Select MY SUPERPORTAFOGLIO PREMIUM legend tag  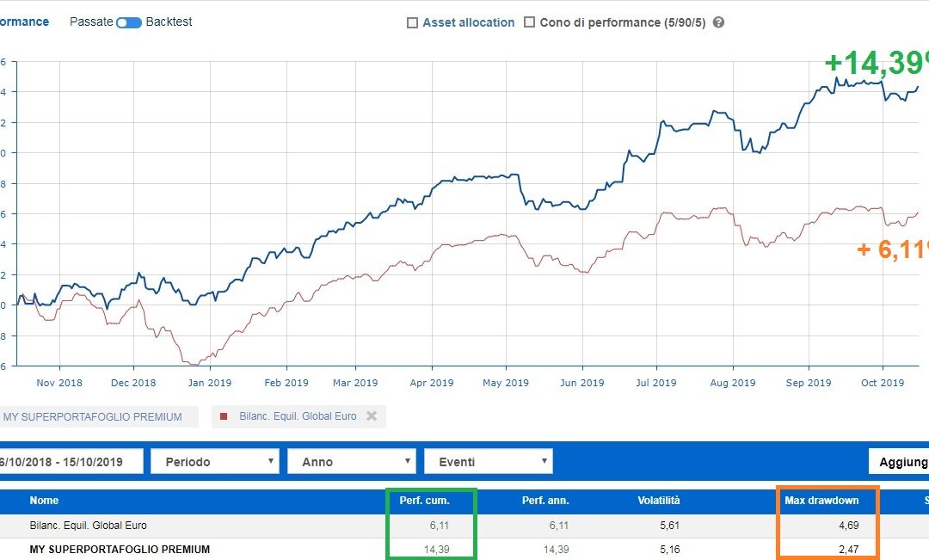93,417
